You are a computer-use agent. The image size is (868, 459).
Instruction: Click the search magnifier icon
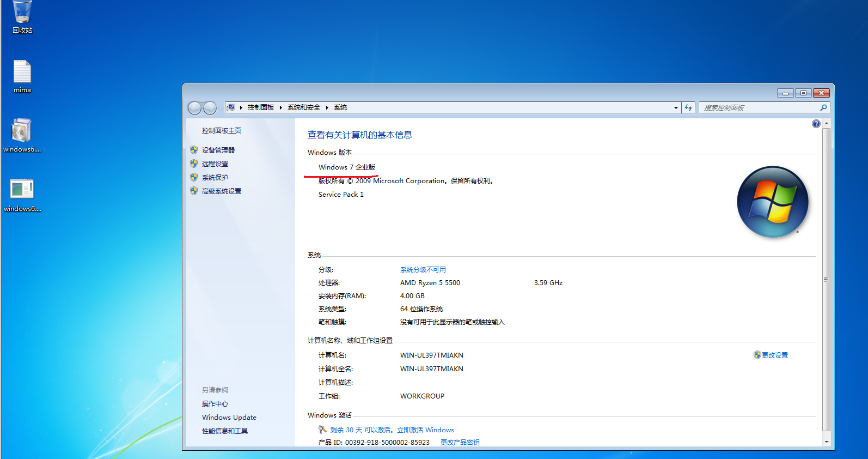pyautogui.click(x=823, y=108)
